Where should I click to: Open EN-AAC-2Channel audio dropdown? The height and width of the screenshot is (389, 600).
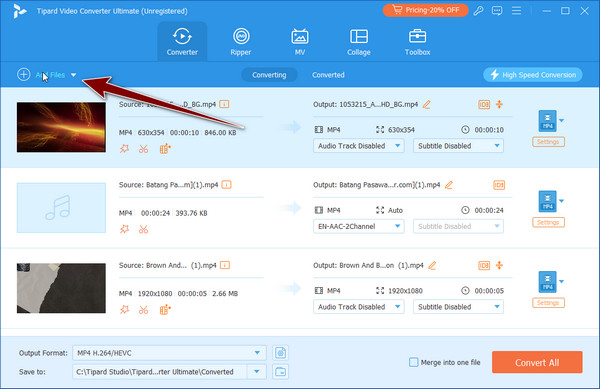pos(359,226)
